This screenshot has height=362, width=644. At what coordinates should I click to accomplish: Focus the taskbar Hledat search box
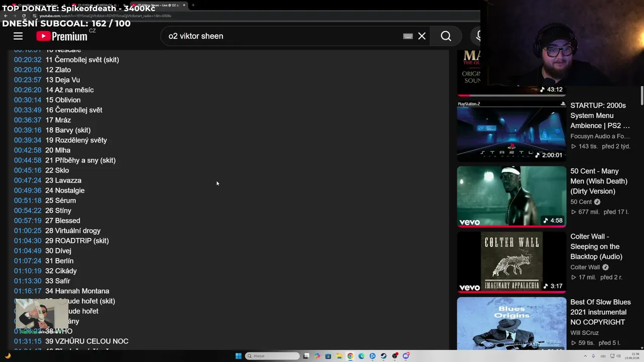coord(272,356)
